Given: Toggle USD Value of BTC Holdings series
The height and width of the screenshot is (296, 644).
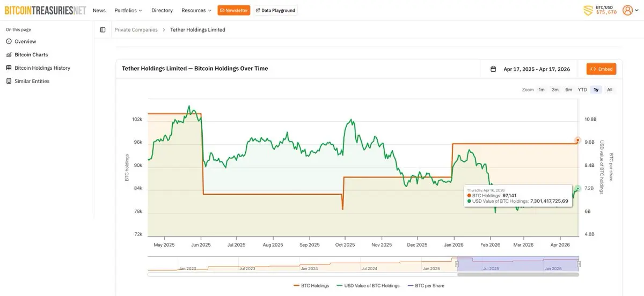Looking at the screenshot, I should click(368, 286).
